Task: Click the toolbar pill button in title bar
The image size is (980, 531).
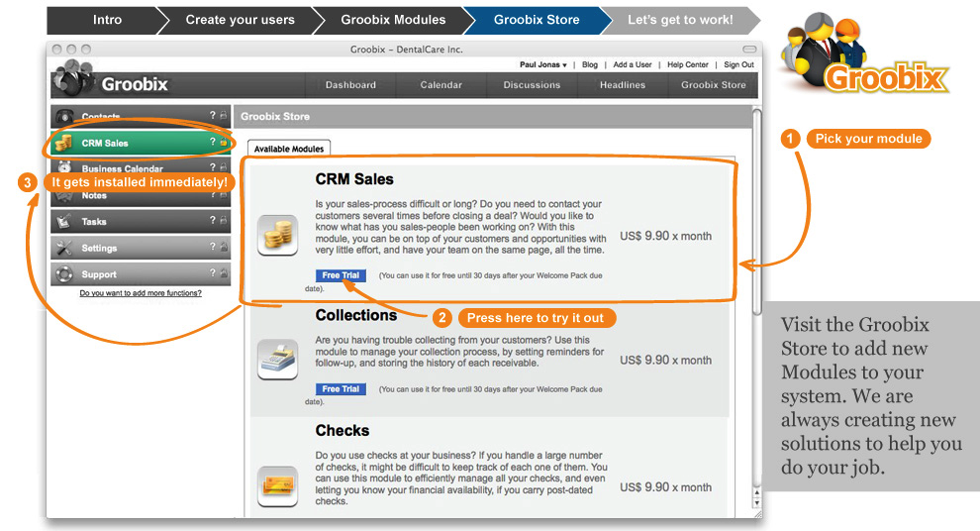Action: [749, 50]
